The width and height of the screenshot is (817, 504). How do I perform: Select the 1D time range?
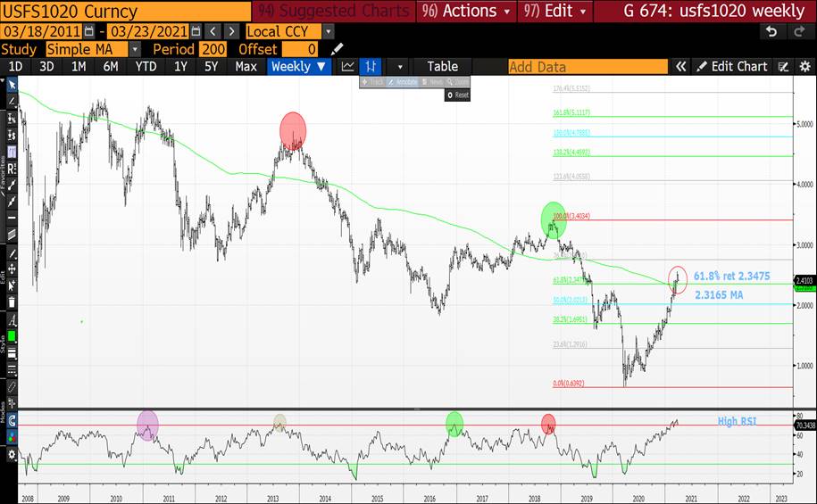[15, 67]
